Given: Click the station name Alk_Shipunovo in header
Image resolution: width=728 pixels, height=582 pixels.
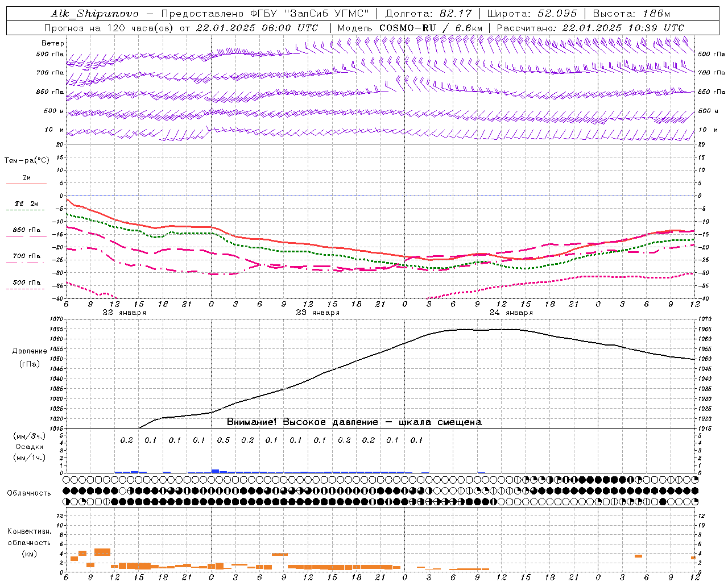Looking at the screenshot, I should point(94,14).
